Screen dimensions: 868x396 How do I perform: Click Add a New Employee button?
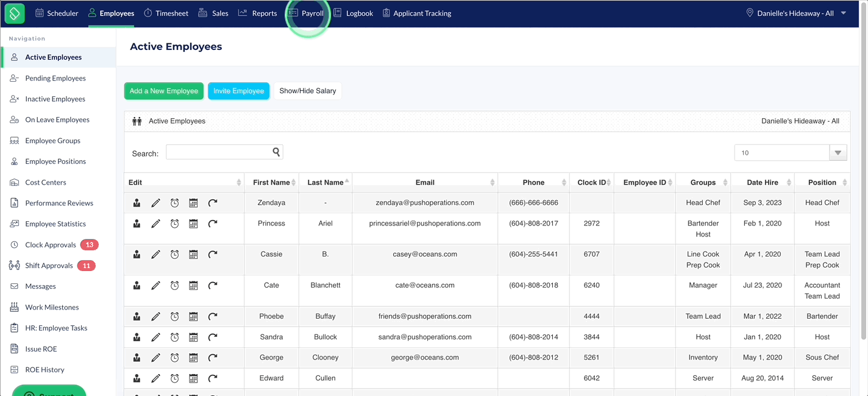pyautogui.click(x=163, y=91)
